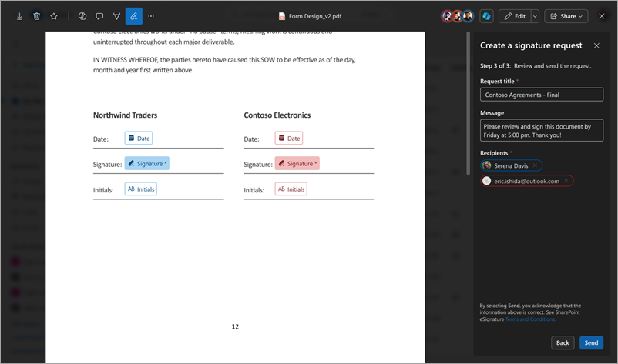The image size is (618, 364).
Task: Expand the Edit dropdown arrow
Action: coord(535,16)
